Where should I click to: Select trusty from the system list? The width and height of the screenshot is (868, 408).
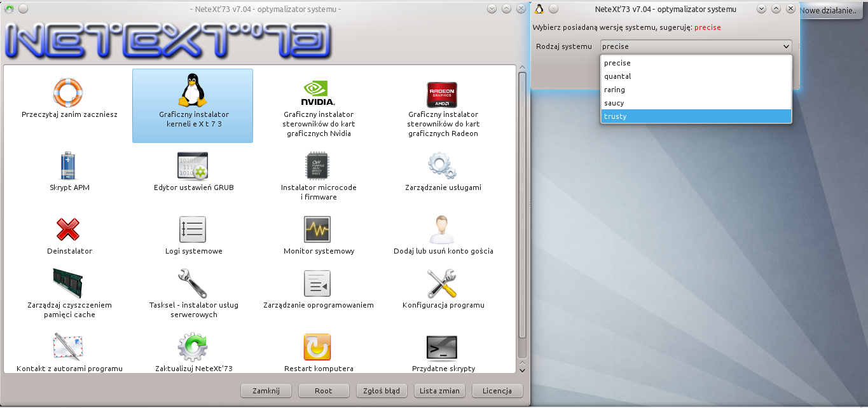pos(696,116)
